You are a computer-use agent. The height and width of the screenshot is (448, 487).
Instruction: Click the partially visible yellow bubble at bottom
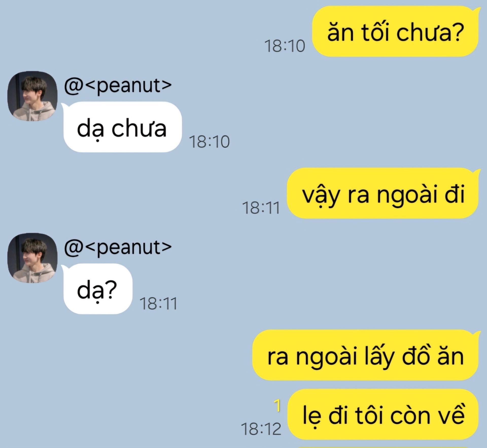click(x=383, y=447)
